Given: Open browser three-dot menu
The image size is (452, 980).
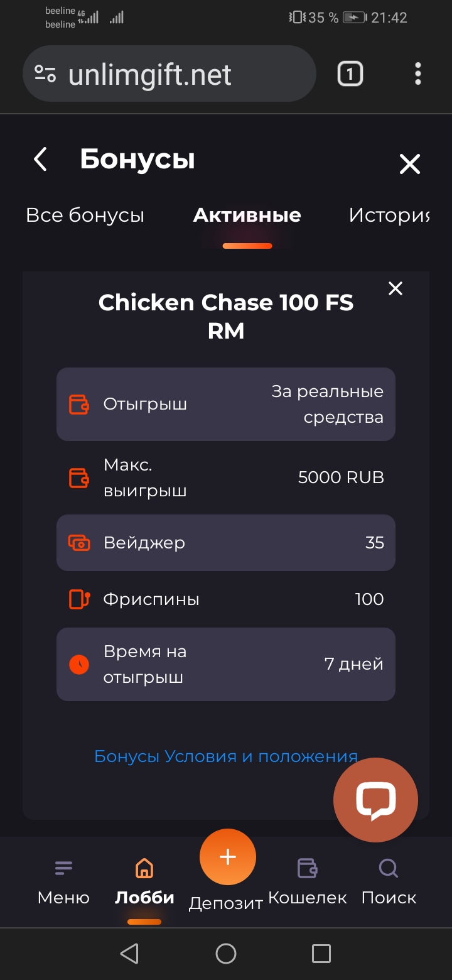Looking at the screenshot, I should pos(418,74).
